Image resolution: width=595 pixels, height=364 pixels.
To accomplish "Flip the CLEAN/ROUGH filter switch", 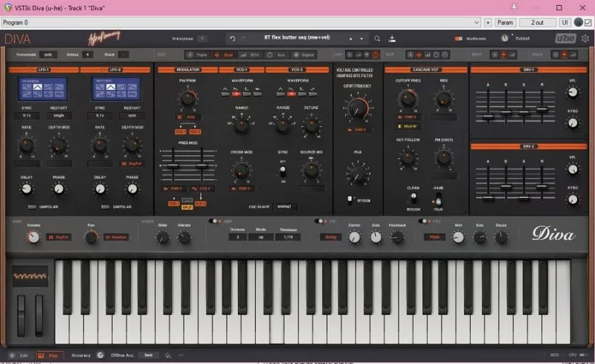I will click(414, 198).
